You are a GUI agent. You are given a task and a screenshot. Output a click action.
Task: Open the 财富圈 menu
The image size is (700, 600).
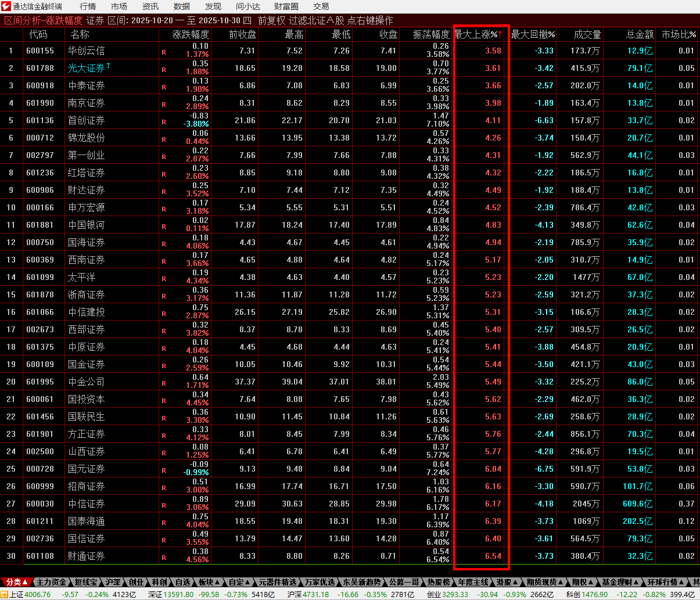[x=286, y=6]
